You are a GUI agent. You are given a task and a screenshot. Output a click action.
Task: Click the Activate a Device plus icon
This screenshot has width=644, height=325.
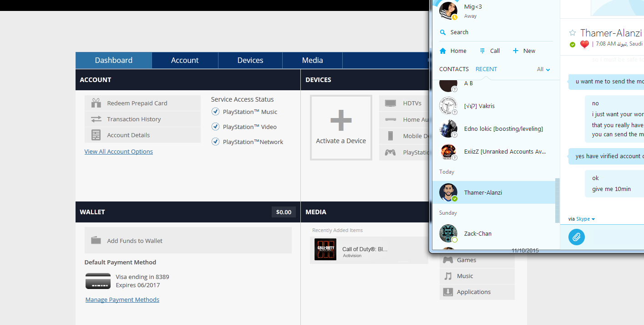(x=341, y=120)
